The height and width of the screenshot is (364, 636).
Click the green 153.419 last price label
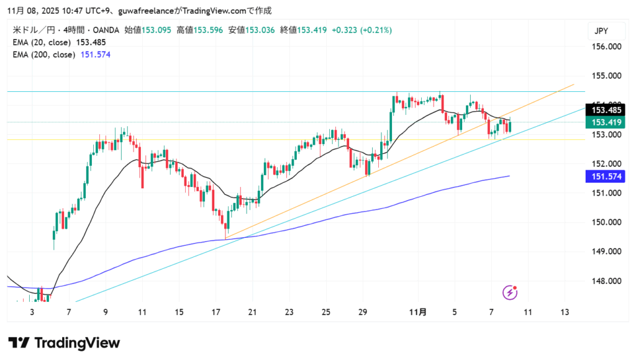pos(606,122)
